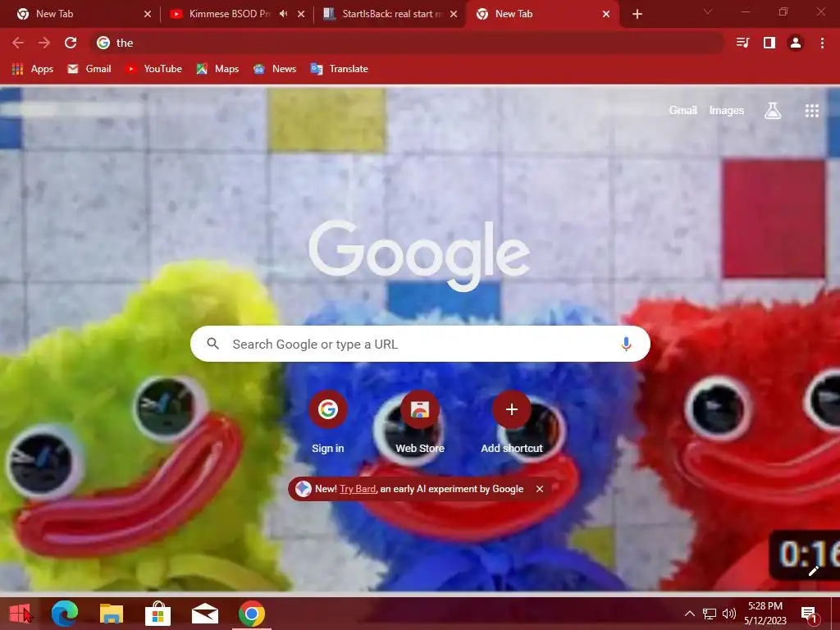840x630 pixels.
Task: Mute the Kimmese BSOD tab audio
Action: [x=283, y=14]
